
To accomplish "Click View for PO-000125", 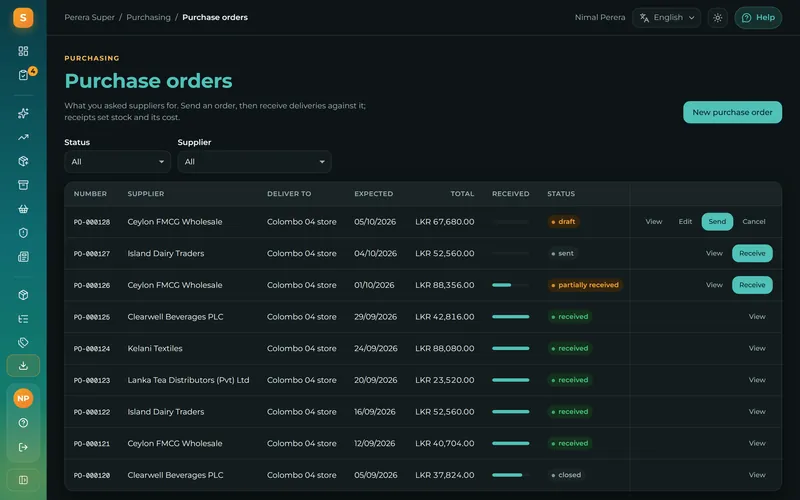I will (x=757, y=317).
